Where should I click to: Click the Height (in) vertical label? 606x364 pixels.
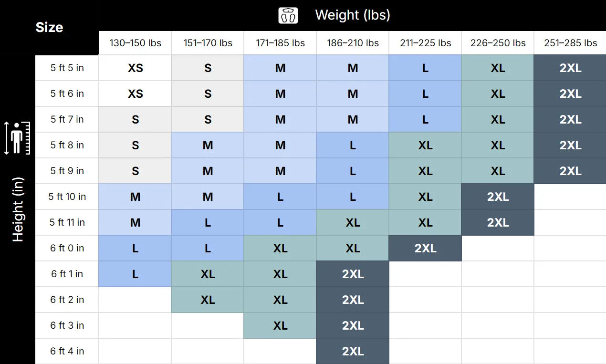coord(18,210)
